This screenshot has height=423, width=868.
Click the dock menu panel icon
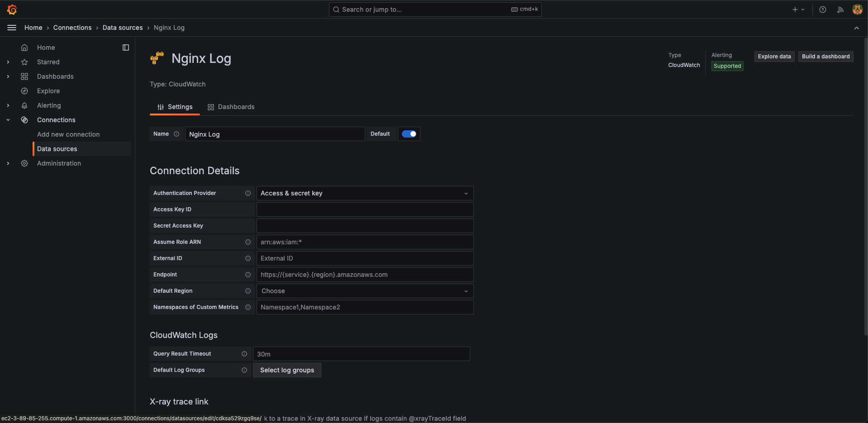[x=126, y=48]
